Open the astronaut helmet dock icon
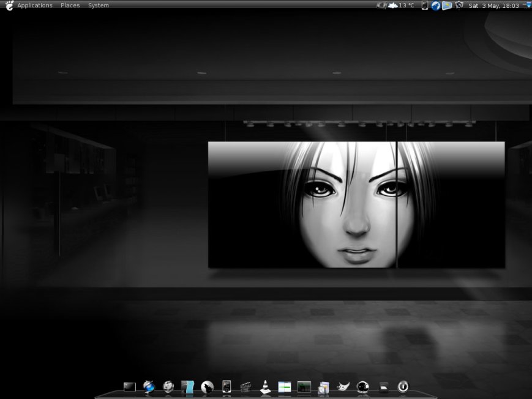This screenshot has height=399, width=532. click(x=362, y=387)
